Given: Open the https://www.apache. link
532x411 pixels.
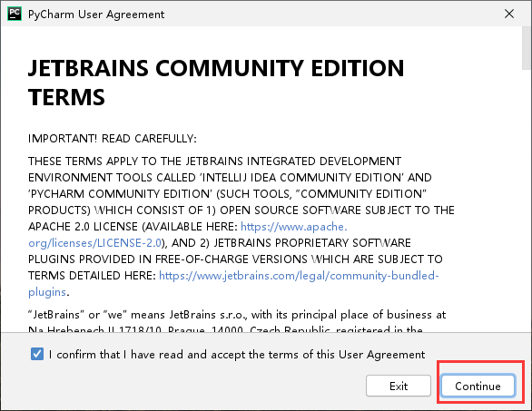Looking at the screenshot, I should click(294, 227).
